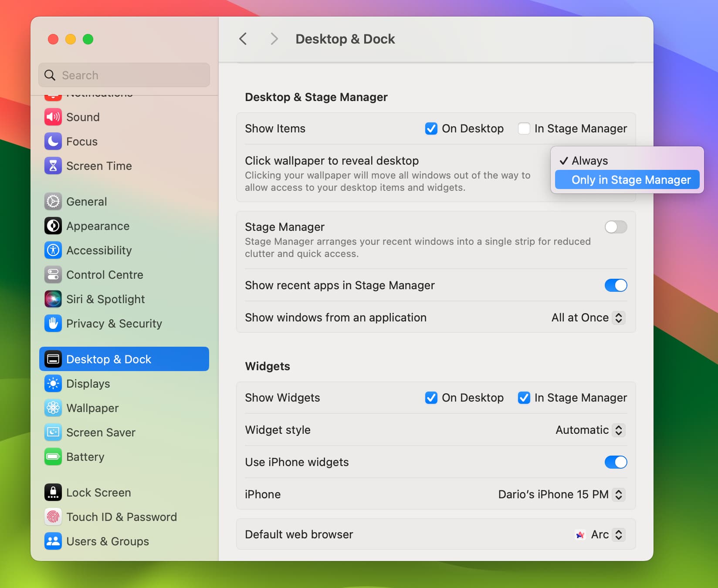Open the Screen Time hourglass icon
The height and width of the screenshot is (588, 718).
point(53,166)
